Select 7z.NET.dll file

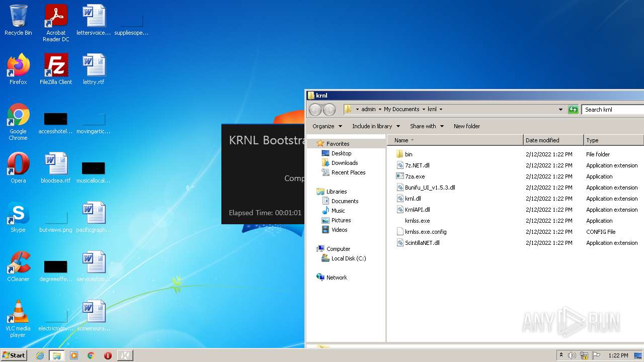coord(417,165)
